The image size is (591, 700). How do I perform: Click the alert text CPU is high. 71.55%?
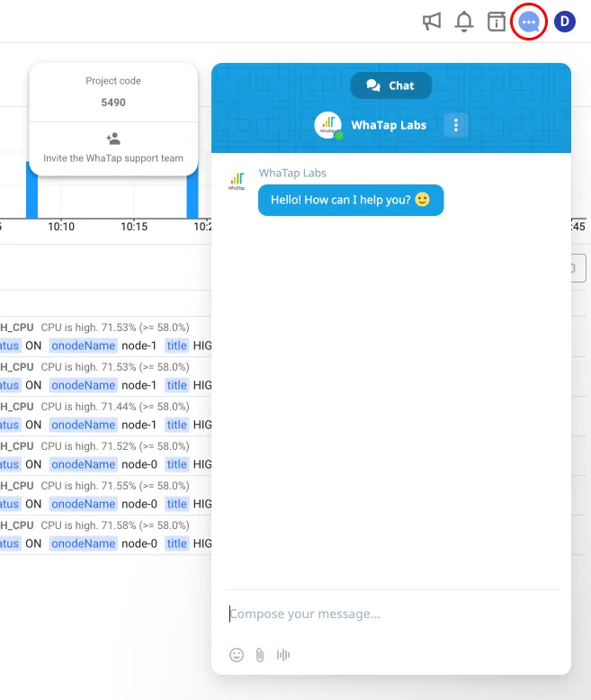point(115,486)
